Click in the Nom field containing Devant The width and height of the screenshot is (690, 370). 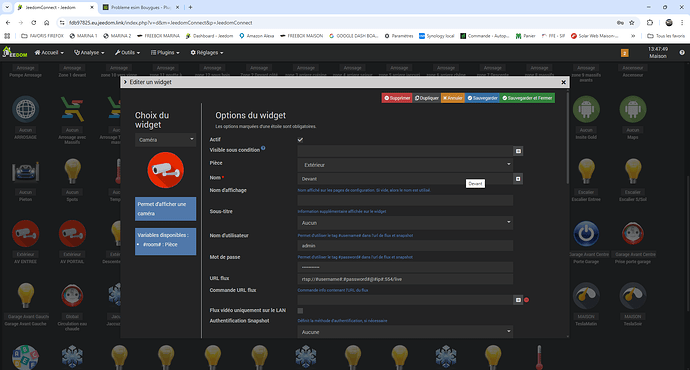click(x=405, y=179)
